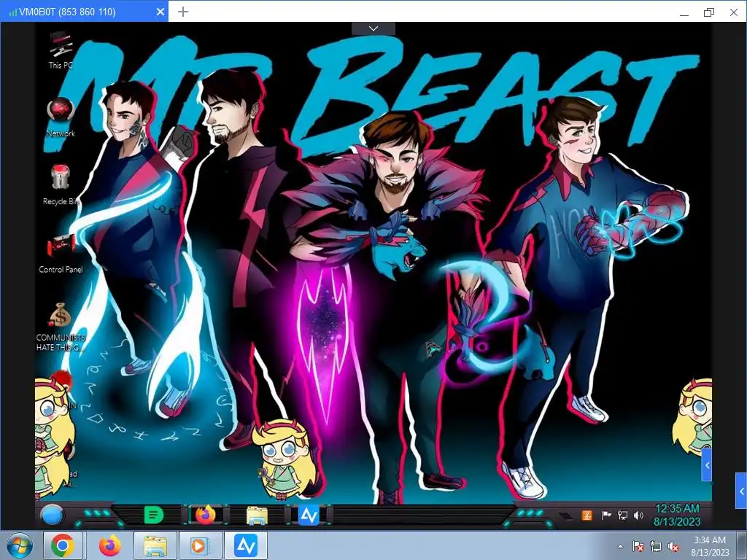Click the local network tray icon
747x560 pixels.
tap(656, 546)
